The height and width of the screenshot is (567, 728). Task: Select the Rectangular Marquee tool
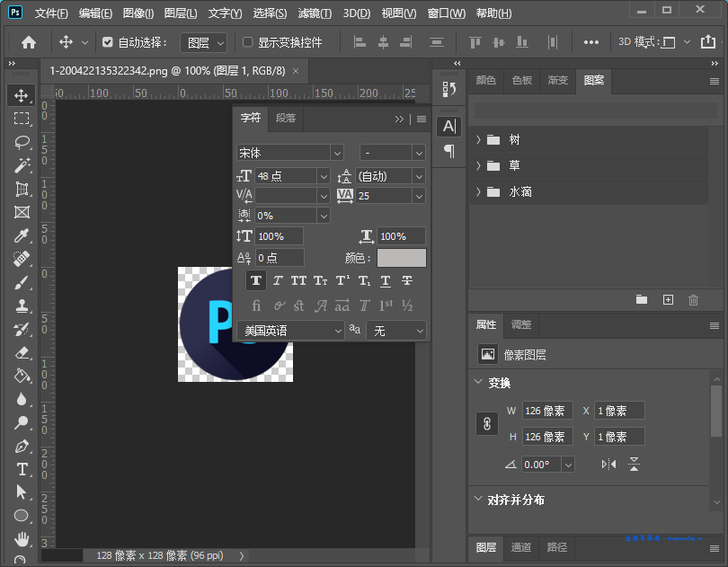tap(21, 119)
